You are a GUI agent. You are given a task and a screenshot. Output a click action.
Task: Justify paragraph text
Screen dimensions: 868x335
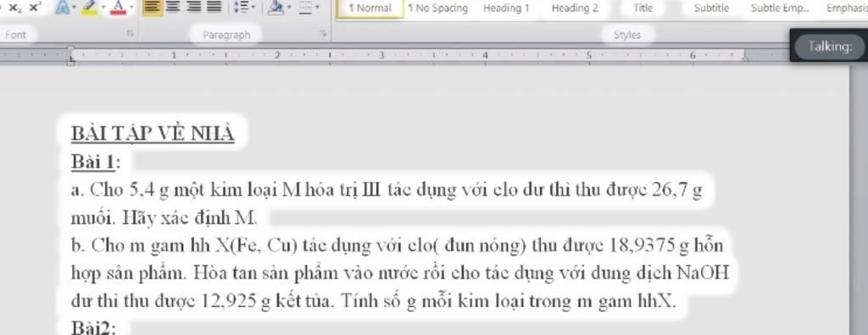coord(214,7)
